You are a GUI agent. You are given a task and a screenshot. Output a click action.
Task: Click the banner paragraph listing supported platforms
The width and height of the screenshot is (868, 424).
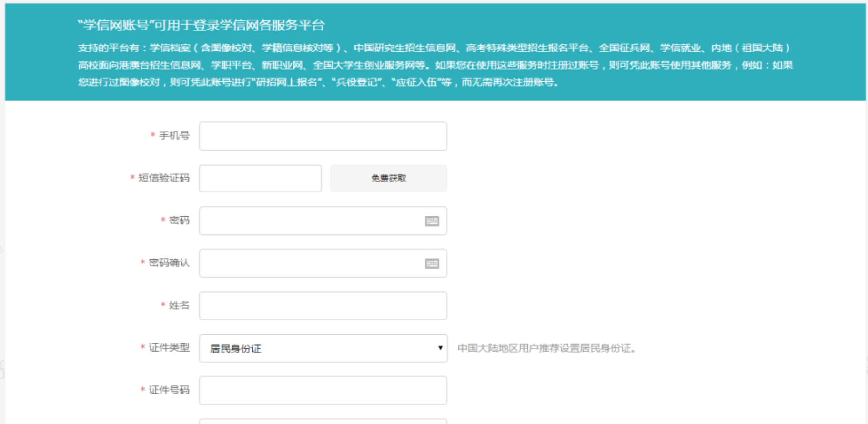click(x=434, y=65)
